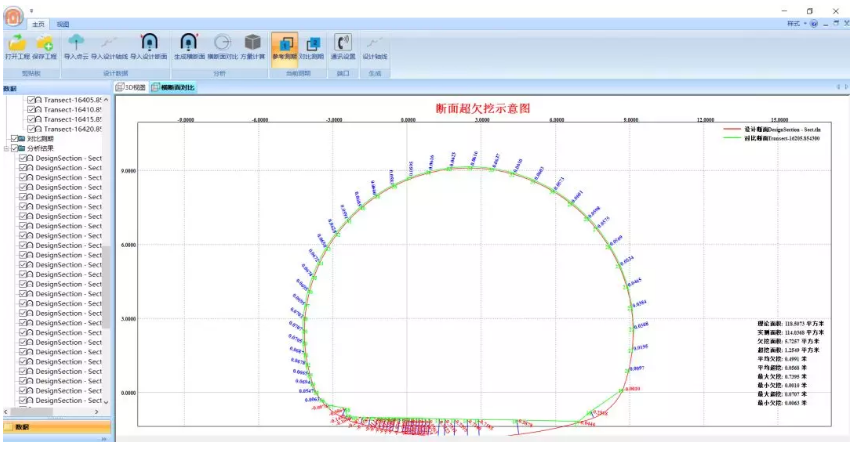Screen dimensions: 854x450
Task: Expand the application orb menu button
Action: tap(13, 14)
